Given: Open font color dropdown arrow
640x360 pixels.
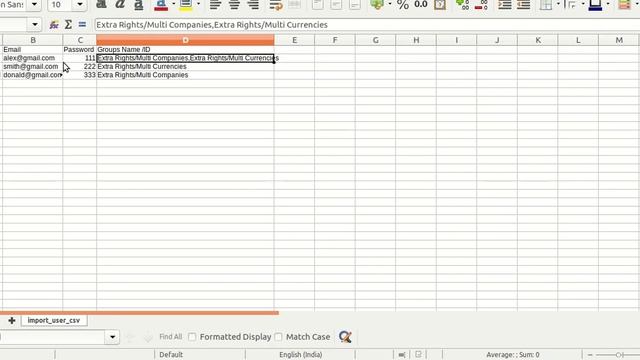Looking at the screenshot, I should click(x=173, y=4).
